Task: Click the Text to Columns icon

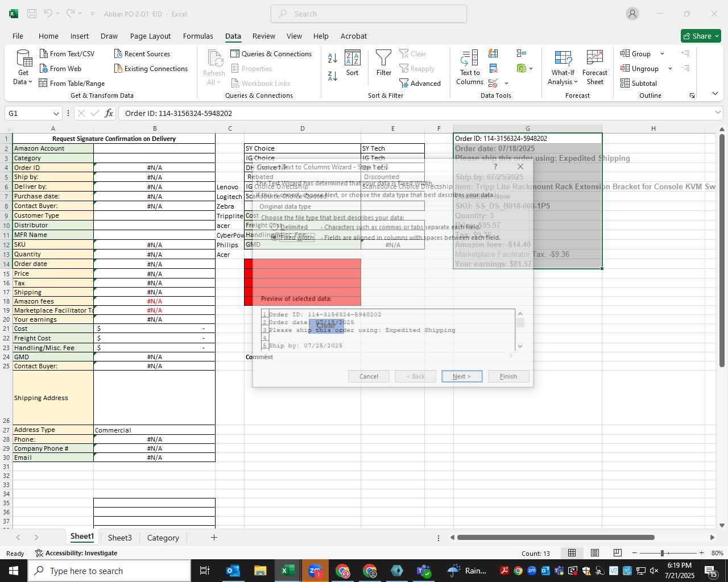Action: [470, 67]
